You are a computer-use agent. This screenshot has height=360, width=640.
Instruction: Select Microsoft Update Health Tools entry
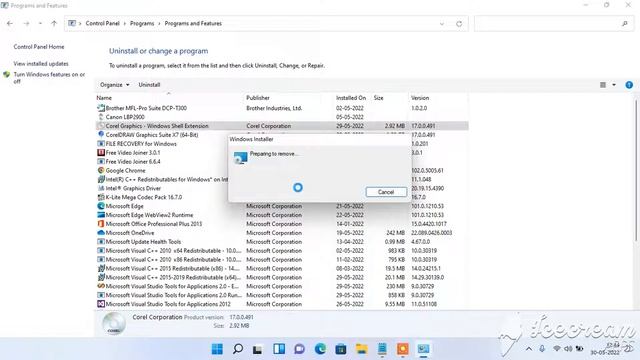[x=143, y=242]
